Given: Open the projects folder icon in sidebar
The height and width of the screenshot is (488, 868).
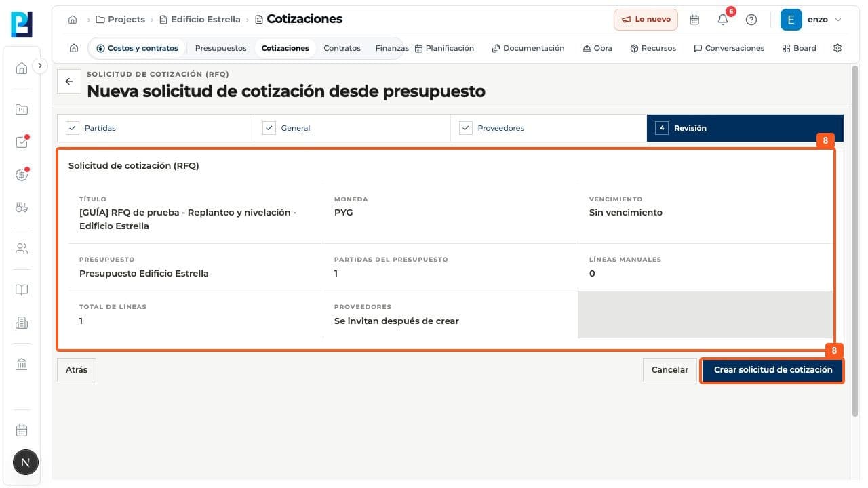Looking at the screenshot, I should [22, 110].
